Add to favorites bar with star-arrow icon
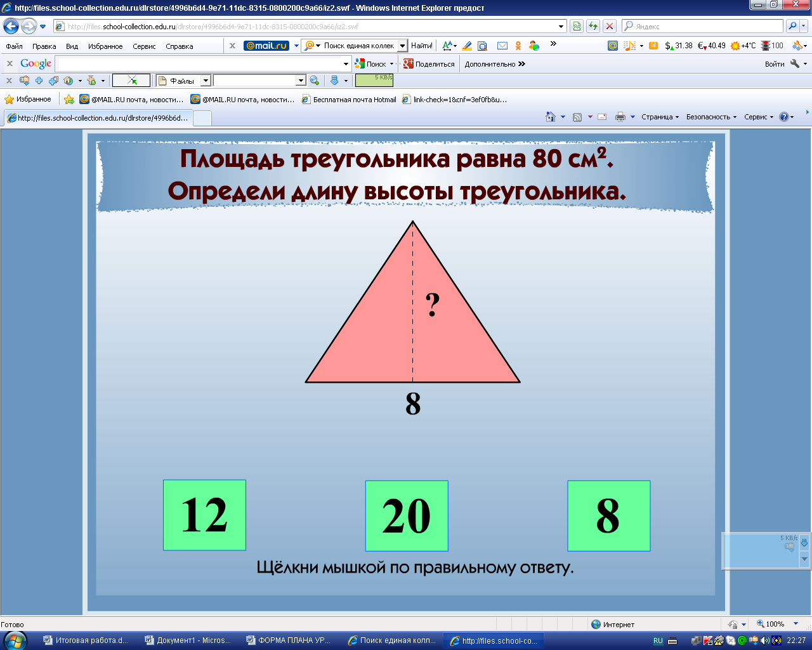This screenshot has height=650, width=812. pyautogui.click(x=69, y=99)
